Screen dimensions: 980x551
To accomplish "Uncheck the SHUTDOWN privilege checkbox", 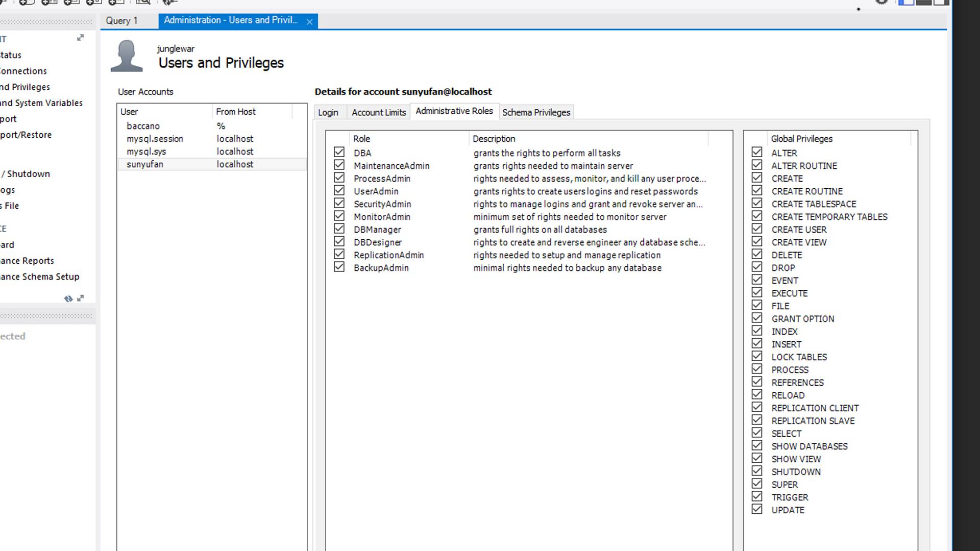I will tap(757, 471).
